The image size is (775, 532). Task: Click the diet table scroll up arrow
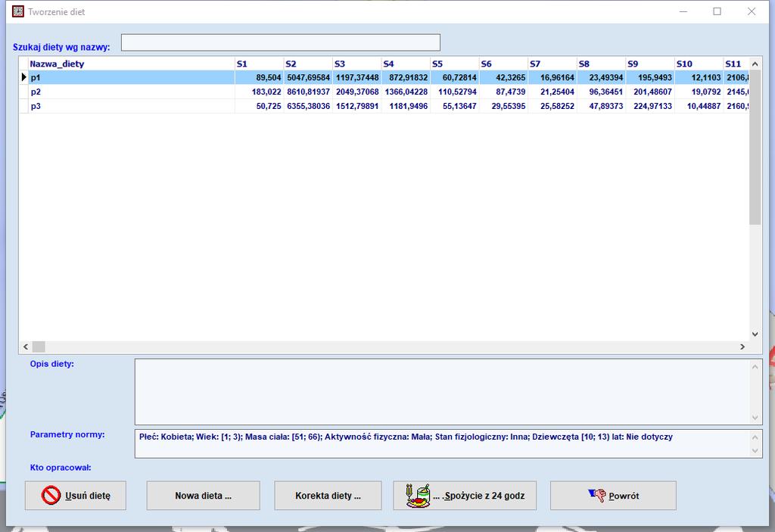pyautogui.click(x=755, y=64)
